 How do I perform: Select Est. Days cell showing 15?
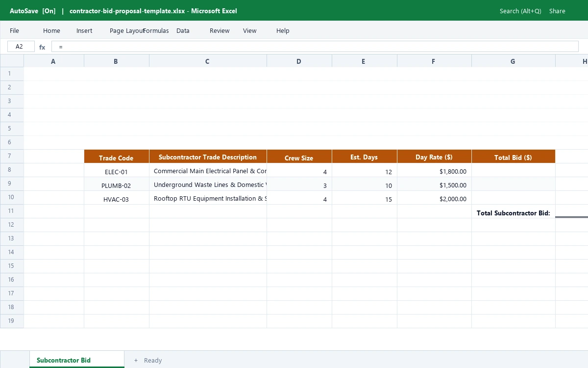click(365, 198)
